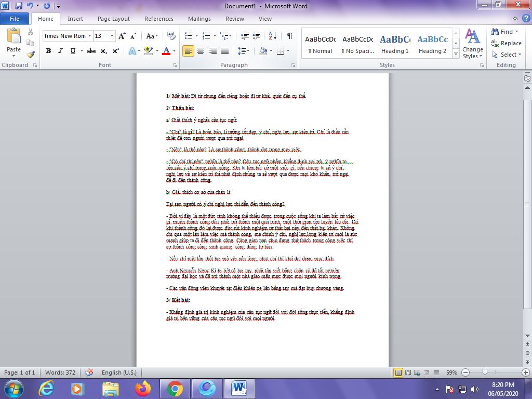Align paragraph text to the right

point(212,51)
